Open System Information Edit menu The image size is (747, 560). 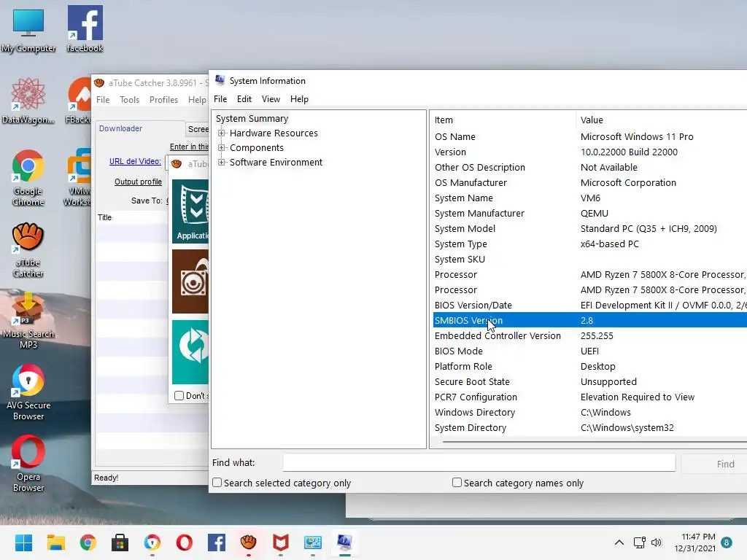tap(244, 99)
